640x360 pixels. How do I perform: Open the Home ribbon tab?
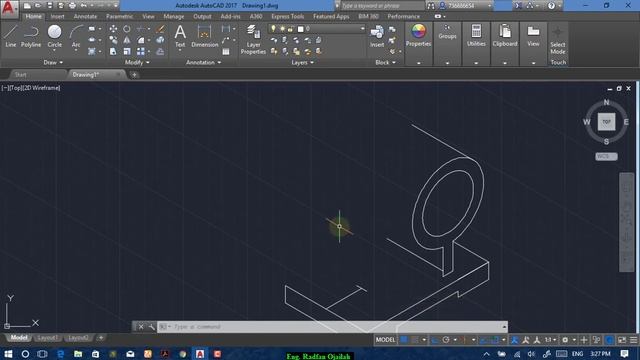click(33, 16)
